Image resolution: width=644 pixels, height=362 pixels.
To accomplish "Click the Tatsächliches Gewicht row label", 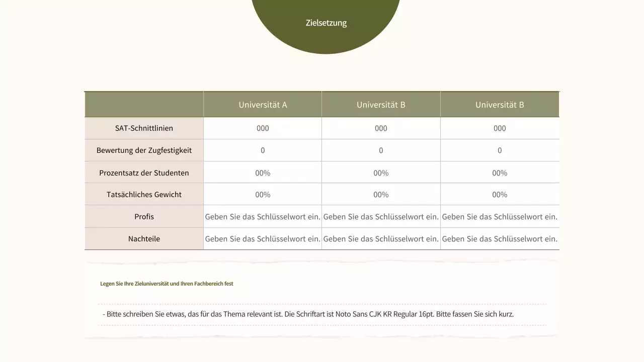I will (144, 194).
